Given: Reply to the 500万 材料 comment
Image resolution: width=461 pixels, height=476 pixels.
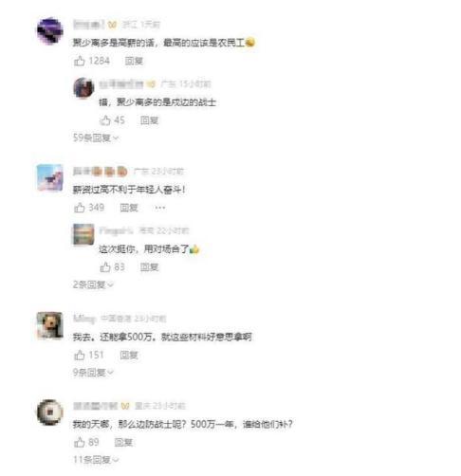Looking at the screenshot, I should point(129,355).
